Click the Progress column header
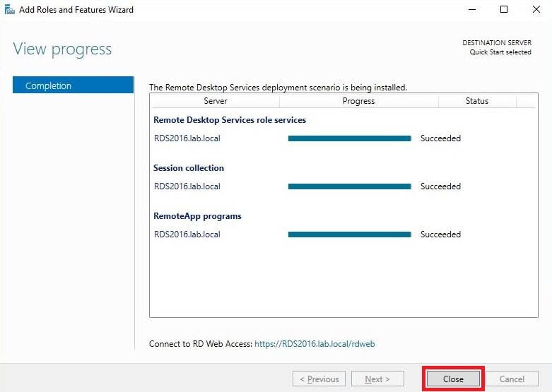The height and width of the screenshot is (392, 552). 359,101
